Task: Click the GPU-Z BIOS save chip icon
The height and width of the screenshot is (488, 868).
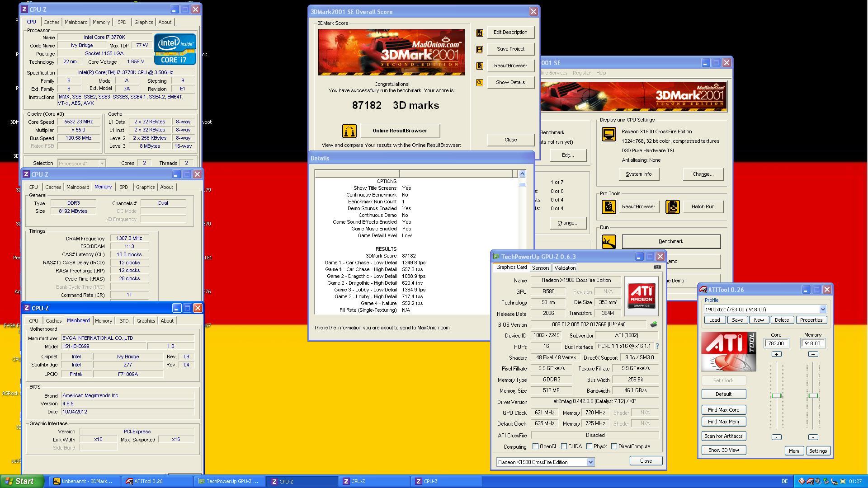Action: (653, 324)
